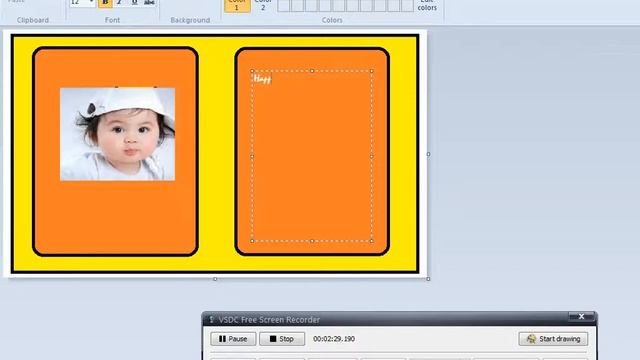Viewport: 640px width, 360px height.
Task: Pick the last empty custom color swatch
Action: click(407, 5)
